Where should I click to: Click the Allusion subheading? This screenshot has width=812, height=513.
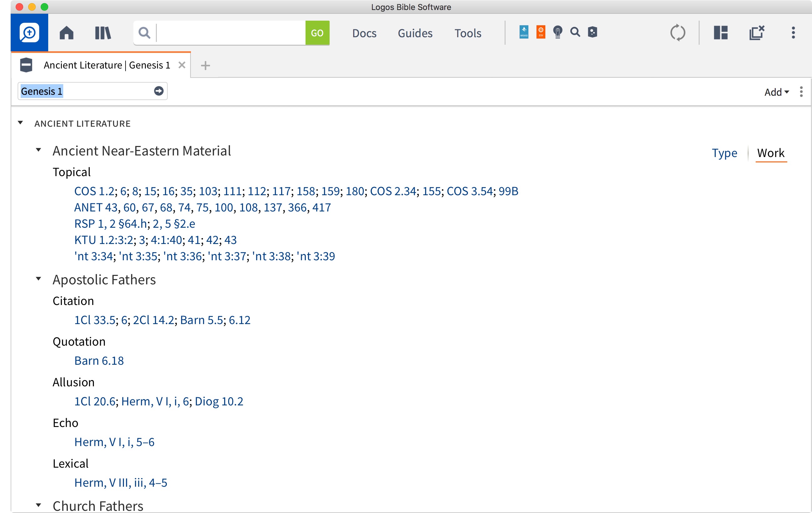(x=74, y=382)
